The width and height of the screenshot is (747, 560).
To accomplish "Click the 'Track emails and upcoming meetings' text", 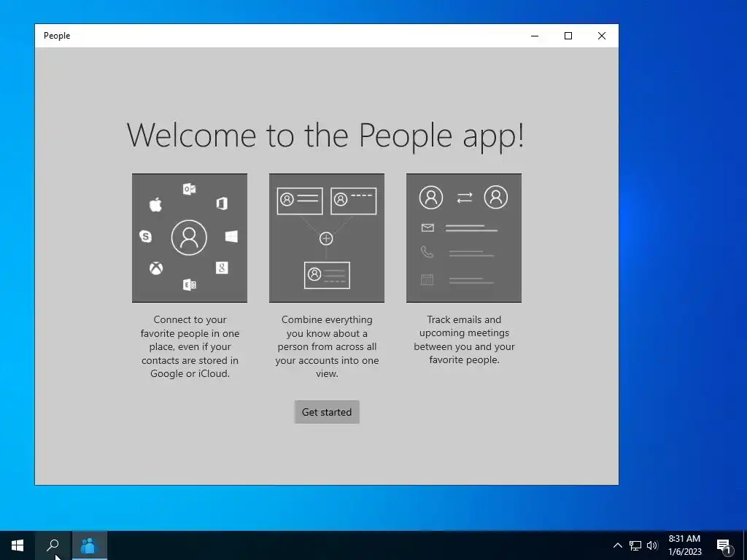I will [x=464, y=340].
